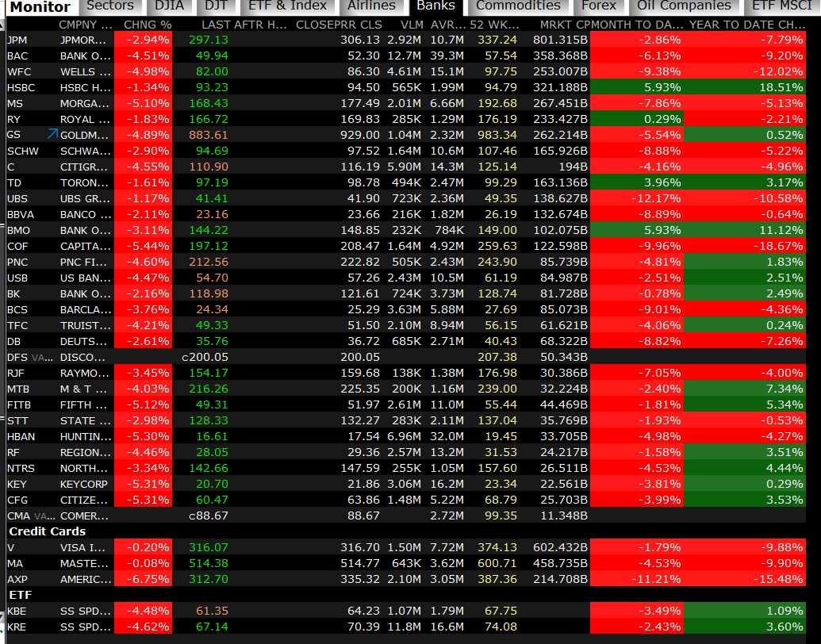Click MA last price 514.38

pyautogui.click(x=209, y=563)
